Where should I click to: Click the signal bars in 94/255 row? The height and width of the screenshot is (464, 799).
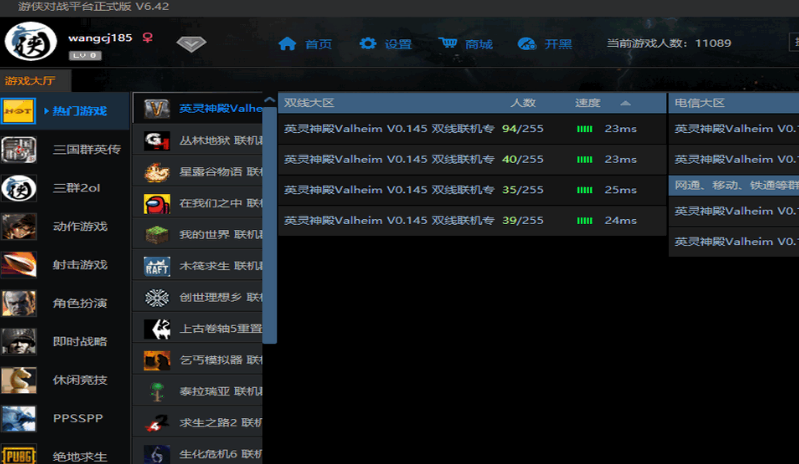click(584, 129)
